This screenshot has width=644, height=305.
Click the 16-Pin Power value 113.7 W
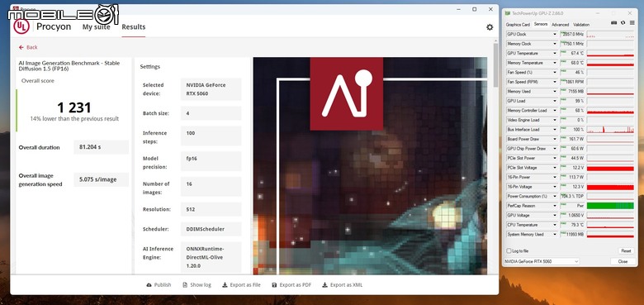click(572, 177)
